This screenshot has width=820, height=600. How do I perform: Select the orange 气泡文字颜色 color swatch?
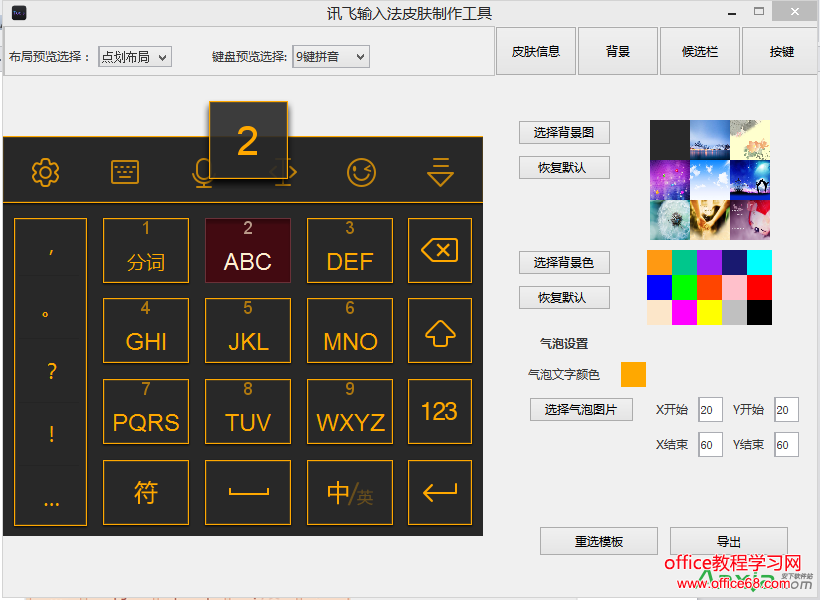coord(633,374)
